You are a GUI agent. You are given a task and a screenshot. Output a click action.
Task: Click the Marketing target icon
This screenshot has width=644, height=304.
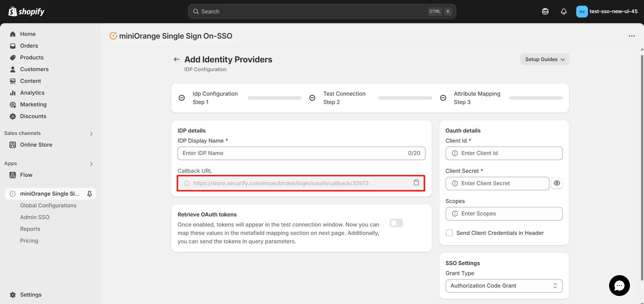tap(13, 104)
